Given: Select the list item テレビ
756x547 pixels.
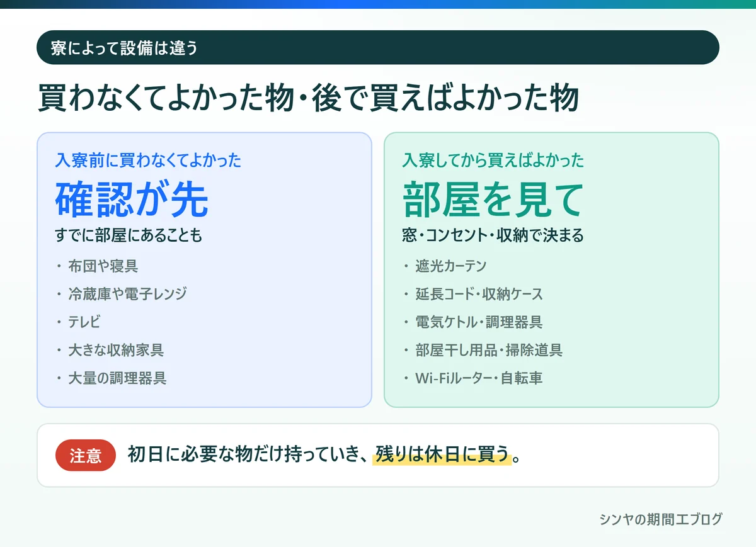Looking at the screenshot, I should pos(84,322).
